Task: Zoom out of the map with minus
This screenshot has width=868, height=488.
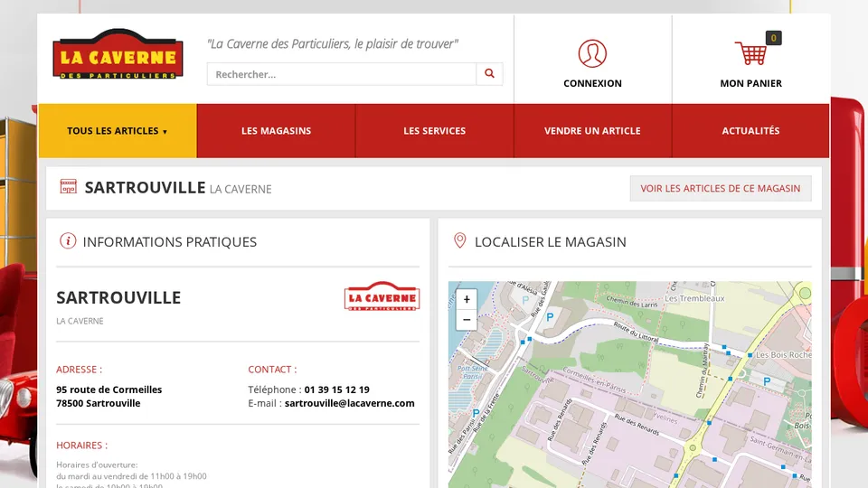Action: tap(467, 320)
